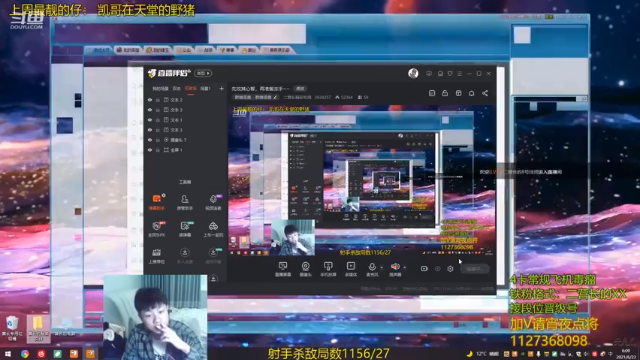Image resolution: width=640 pixels, height=360 pixels.
Task: Open the inbox icon in title bar
Action: click(x=440, y=73)
